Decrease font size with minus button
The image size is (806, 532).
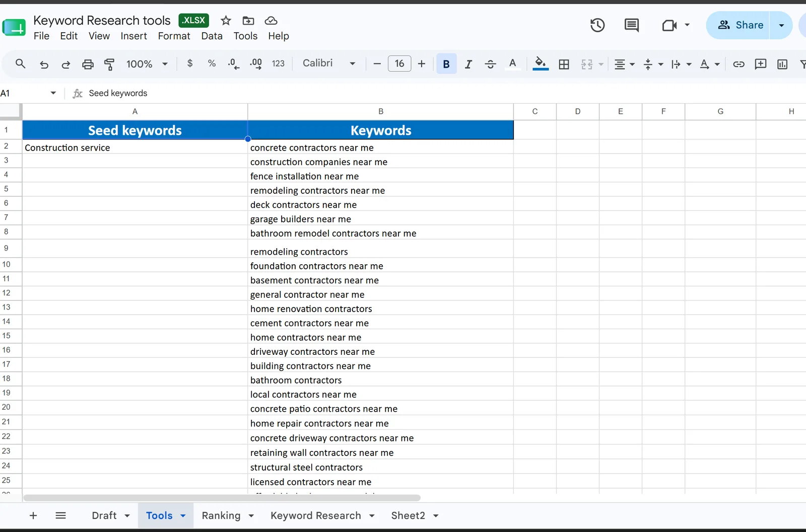(x=377, y=63)
